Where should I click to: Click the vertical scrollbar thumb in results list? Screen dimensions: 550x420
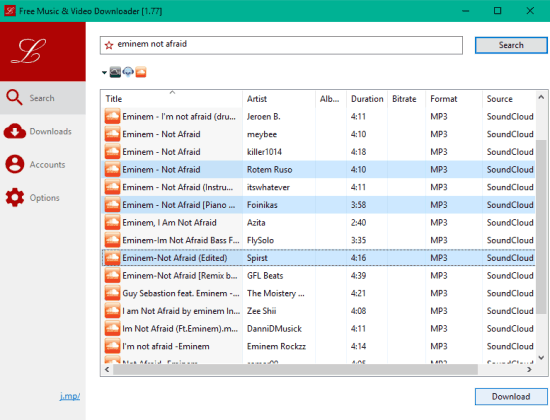tap(541, 227)
